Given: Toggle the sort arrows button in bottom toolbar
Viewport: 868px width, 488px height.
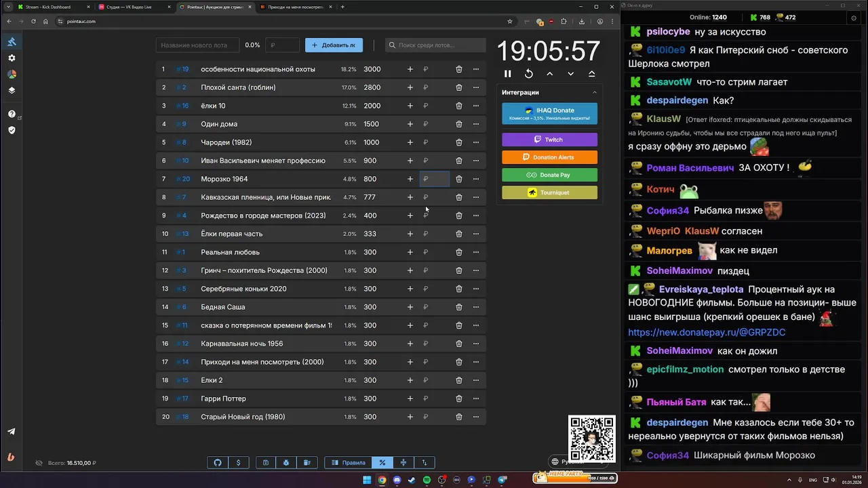Looking at the screenshot, I should (425, 463).
